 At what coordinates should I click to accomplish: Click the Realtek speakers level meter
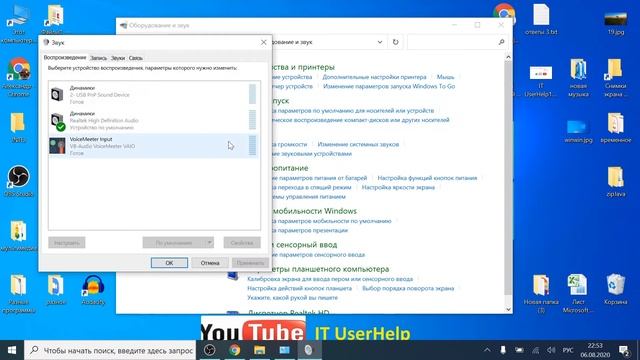pyautogui.click(x=252, y=120)
